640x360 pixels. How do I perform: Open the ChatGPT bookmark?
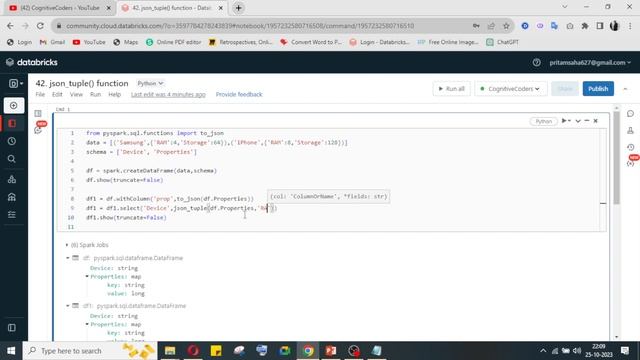502,42
